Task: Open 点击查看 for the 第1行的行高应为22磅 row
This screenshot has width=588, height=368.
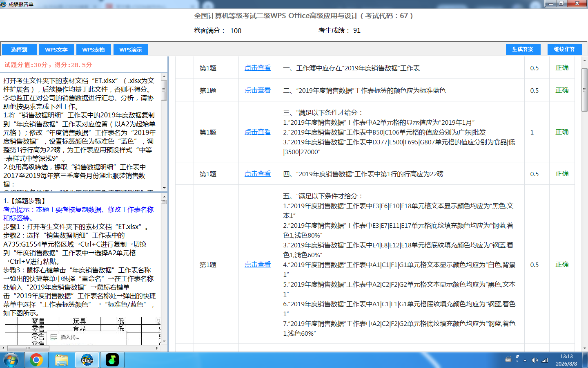Action: coord(258,174)
